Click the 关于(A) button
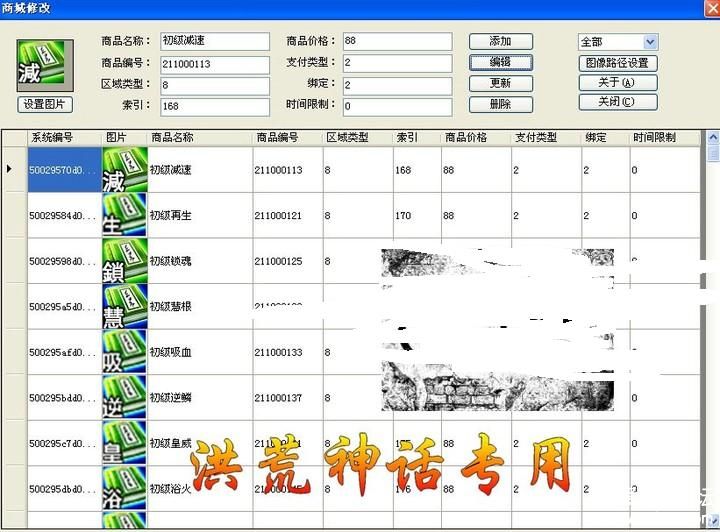The height and width of the screenshot is (532, 720). 618,83
